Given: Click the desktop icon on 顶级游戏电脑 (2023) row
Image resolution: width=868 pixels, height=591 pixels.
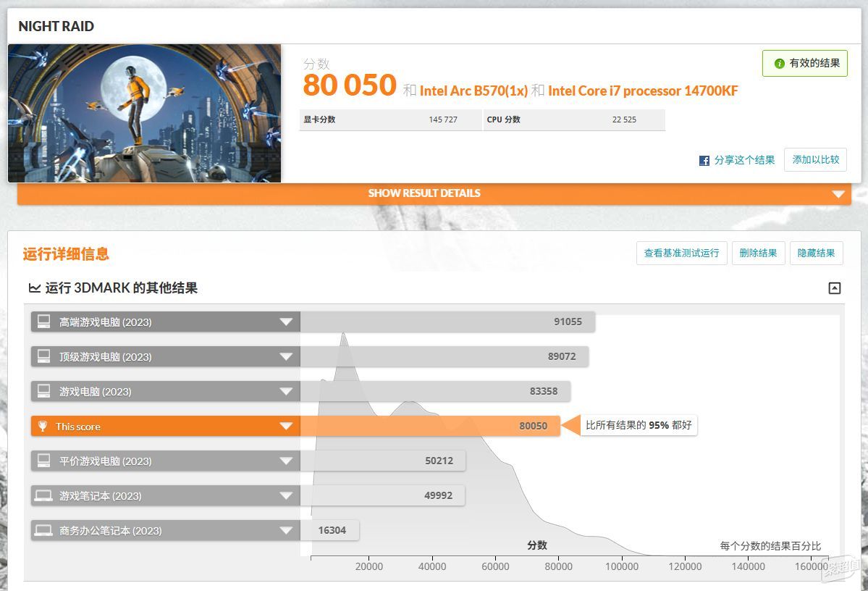Looking at the screenshot, I should pyautogui.click(x=43, y=356).
